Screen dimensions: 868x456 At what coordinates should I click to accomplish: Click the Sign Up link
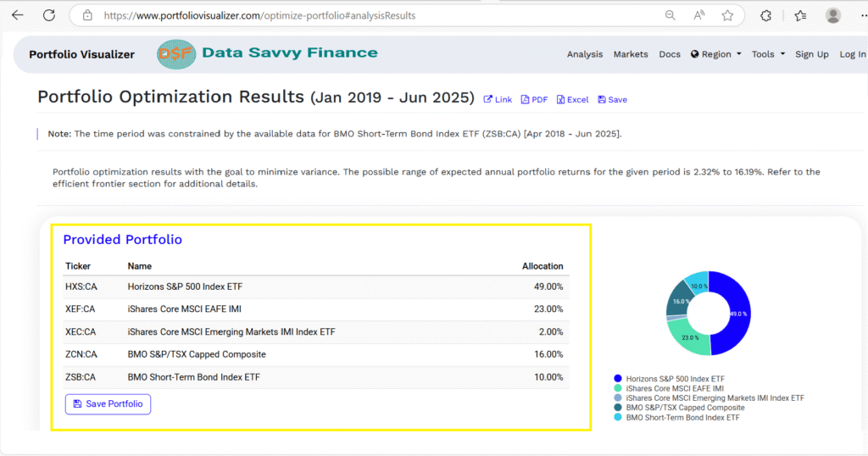811,54
